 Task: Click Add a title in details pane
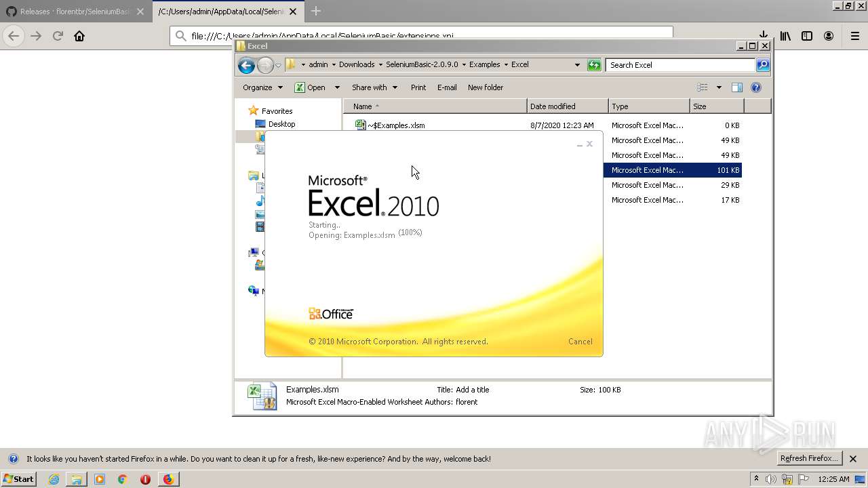coord(472,390)
